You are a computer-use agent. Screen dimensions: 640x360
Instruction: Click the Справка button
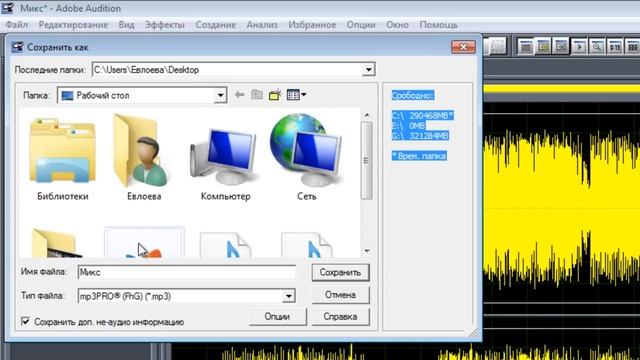pyautogui.click(x=340, y=317)
